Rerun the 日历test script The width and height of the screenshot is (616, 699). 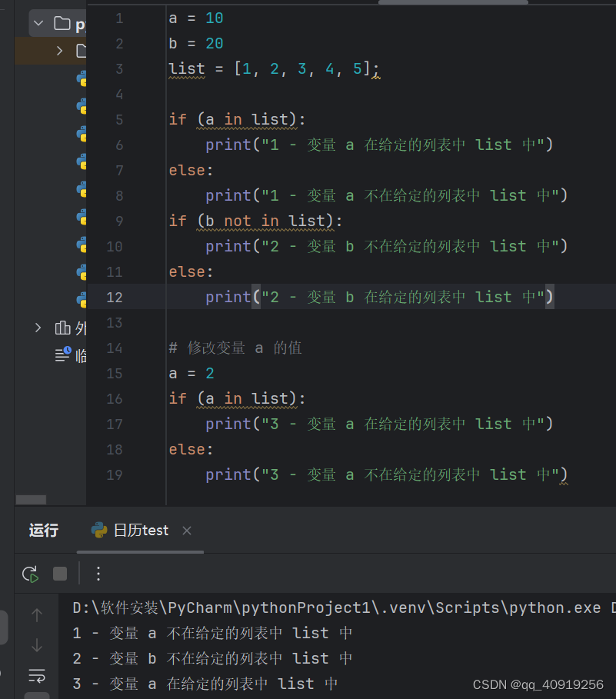pos(30,574)
